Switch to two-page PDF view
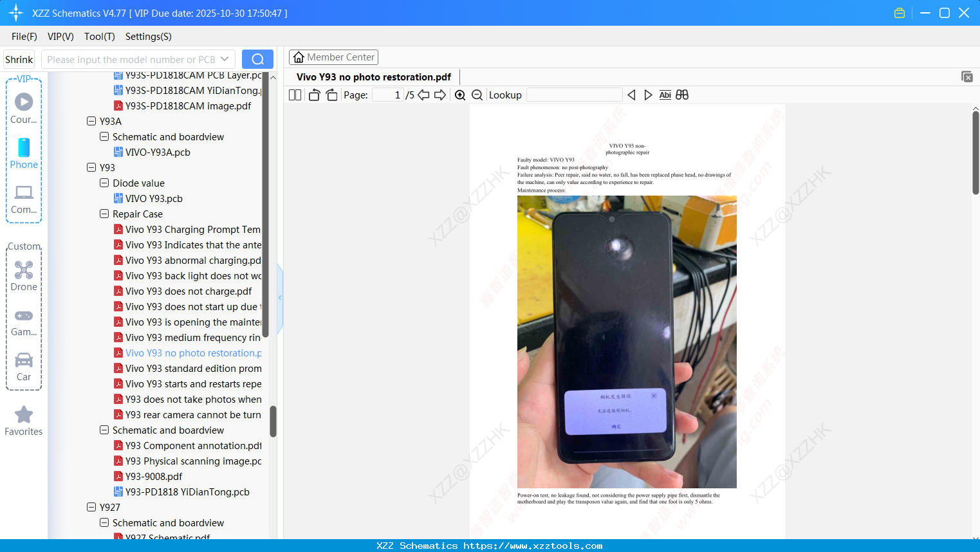This screenshot has width=980, height=552. point(295,95)
